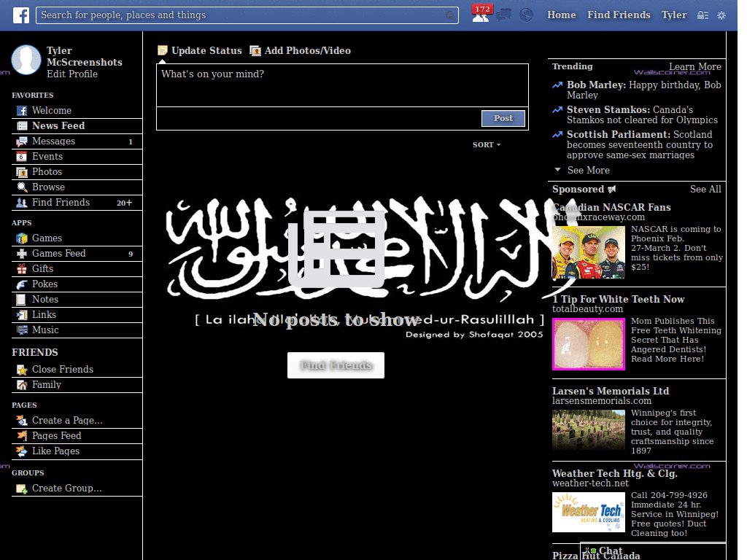Click the Links icon in apps

(x=22, y=315)
